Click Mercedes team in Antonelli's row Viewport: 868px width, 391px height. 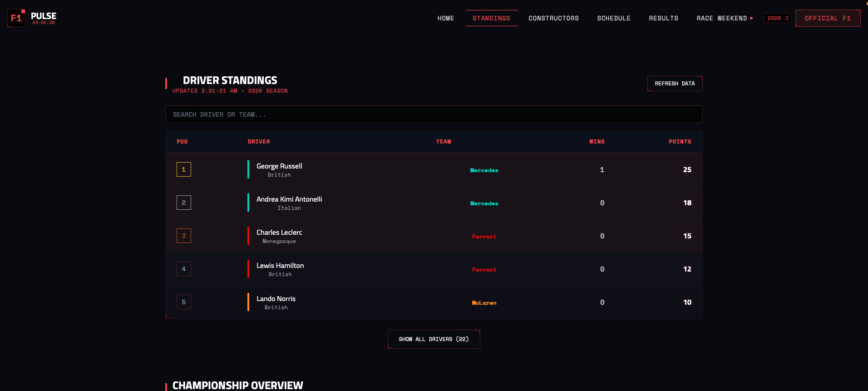484,203
